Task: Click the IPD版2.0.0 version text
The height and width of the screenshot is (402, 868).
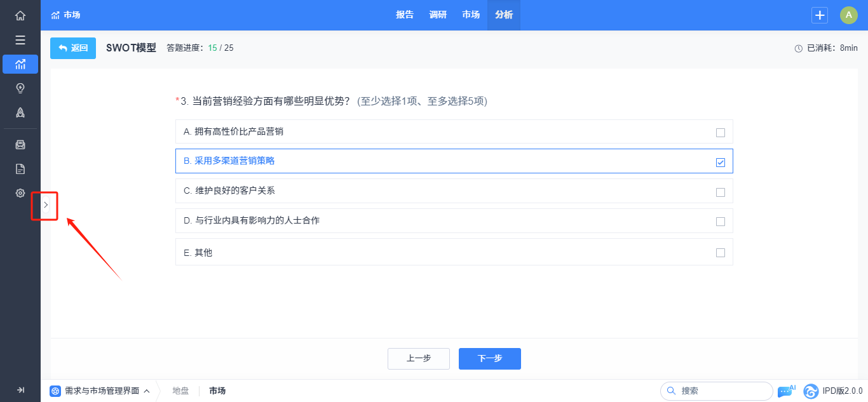Action: click(843, 391)
